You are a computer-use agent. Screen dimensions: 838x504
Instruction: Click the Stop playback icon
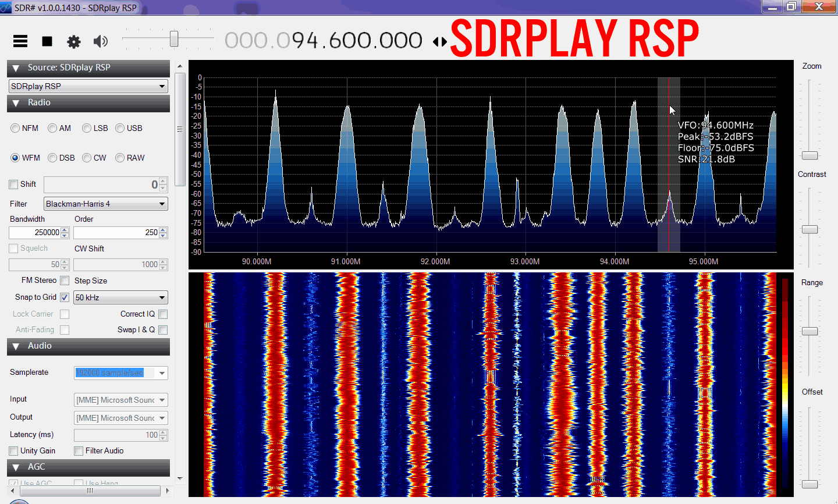(47, 41)
